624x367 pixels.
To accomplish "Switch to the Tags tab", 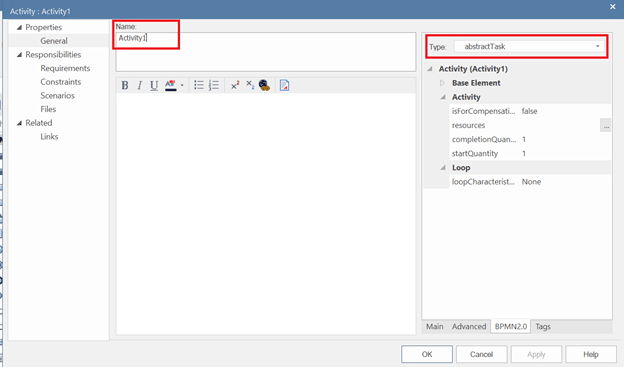I will (543, 326).
